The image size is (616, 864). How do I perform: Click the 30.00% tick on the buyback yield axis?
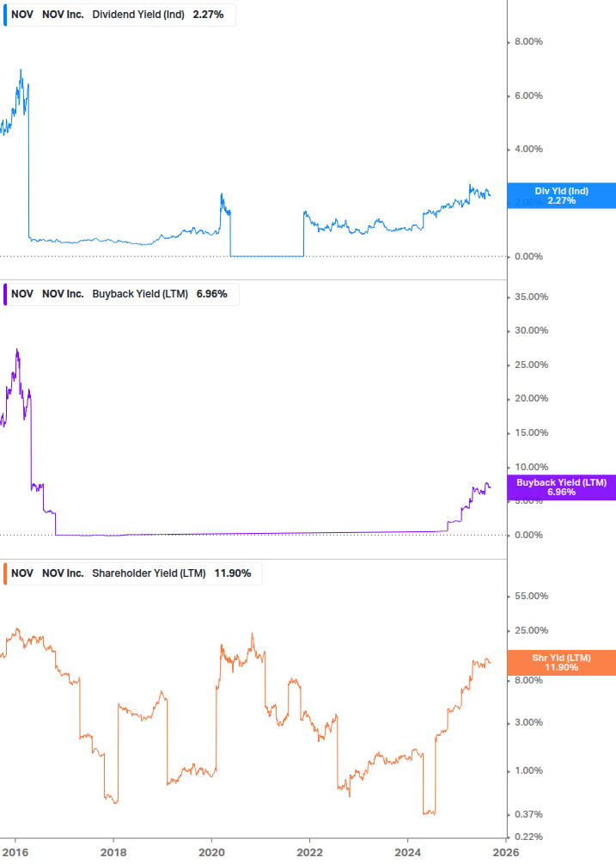pyautogui.click(x=531, y=331)
